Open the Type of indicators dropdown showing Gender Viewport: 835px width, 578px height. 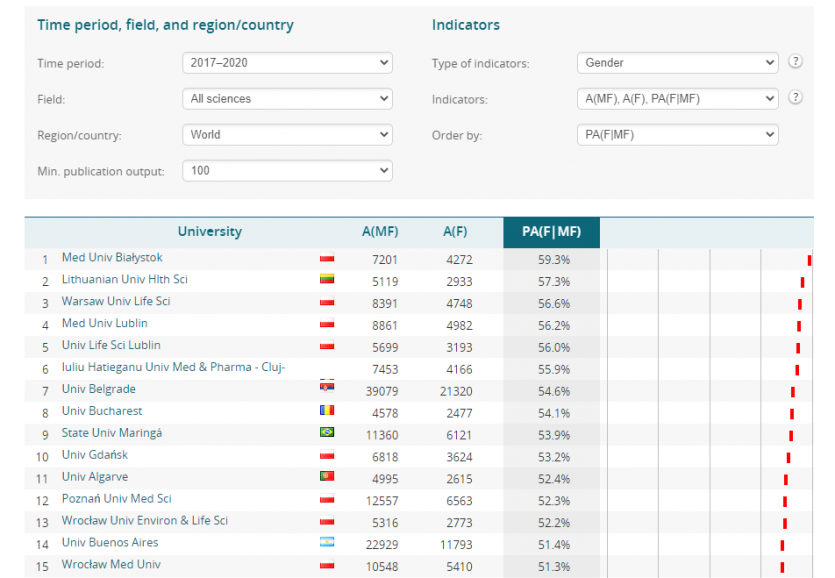click(x=677, y=62)
